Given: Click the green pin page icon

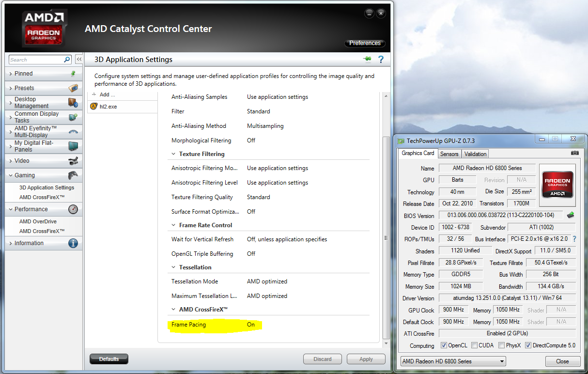Looking at the screenshot, I should pyautogui.click(x=367, y=59).
